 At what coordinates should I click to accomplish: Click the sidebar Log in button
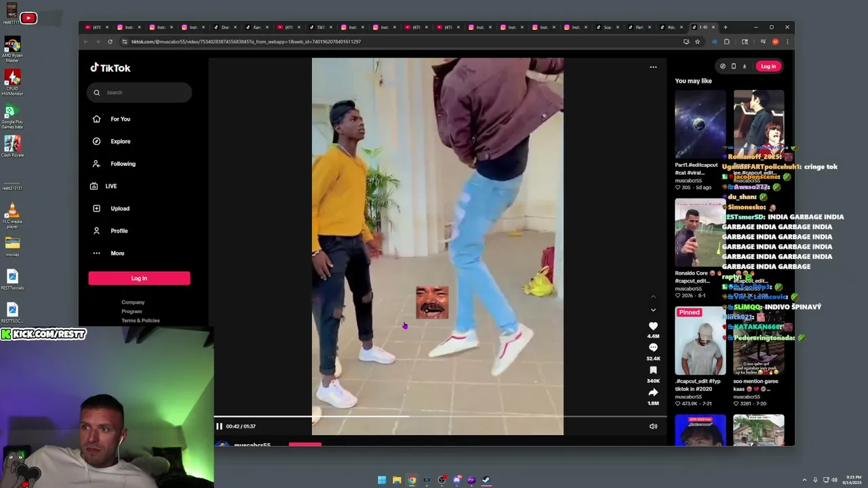click(139, 278)
